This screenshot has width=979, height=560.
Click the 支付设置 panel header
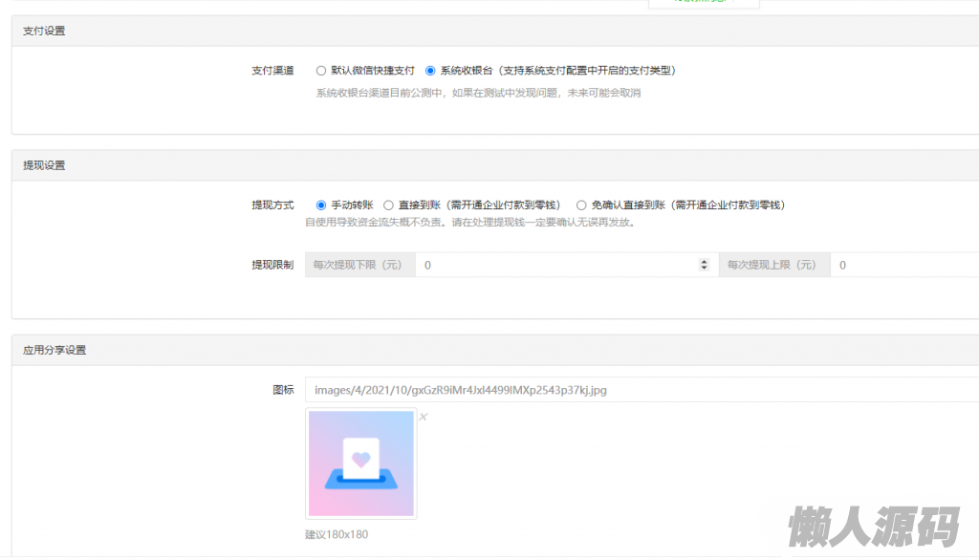[44, 31]
